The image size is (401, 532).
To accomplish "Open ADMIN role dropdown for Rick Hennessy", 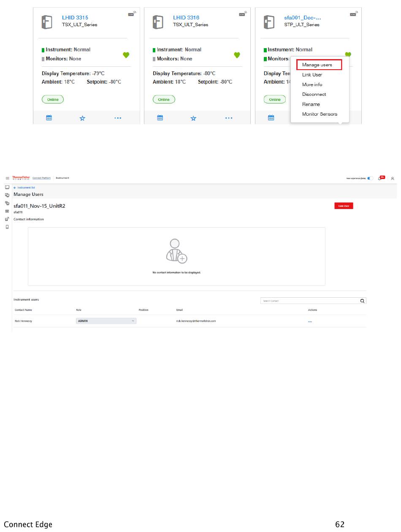I will (106, 321).
